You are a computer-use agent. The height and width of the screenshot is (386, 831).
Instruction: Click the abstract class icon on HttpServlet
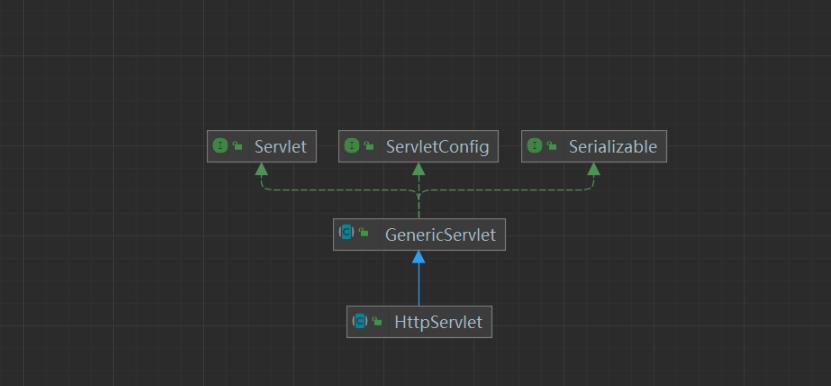coord(360,320)
